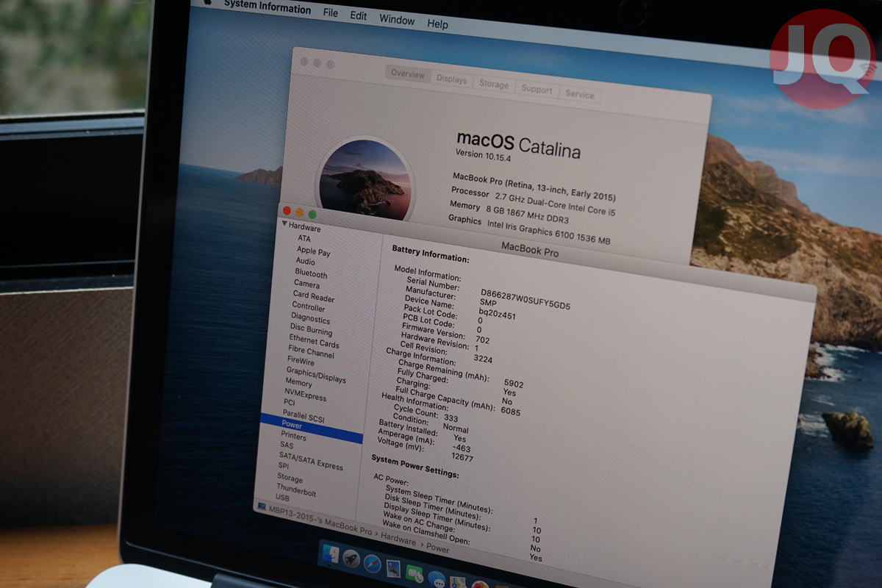The height and width of the screenshot is (588, 882).
Task: Click the Hardware segment in the path bar
Action: tap(398, 539)
